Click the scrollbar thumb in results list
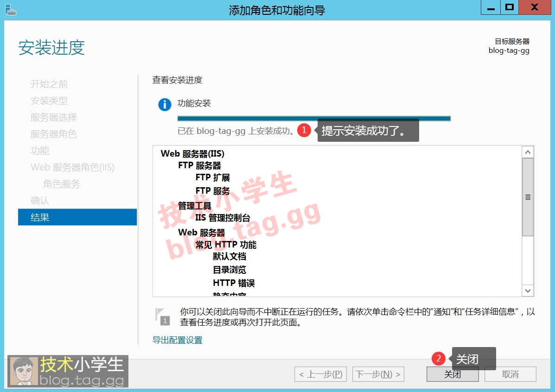Viewport: 555px width, 392px height. point(528,197)
